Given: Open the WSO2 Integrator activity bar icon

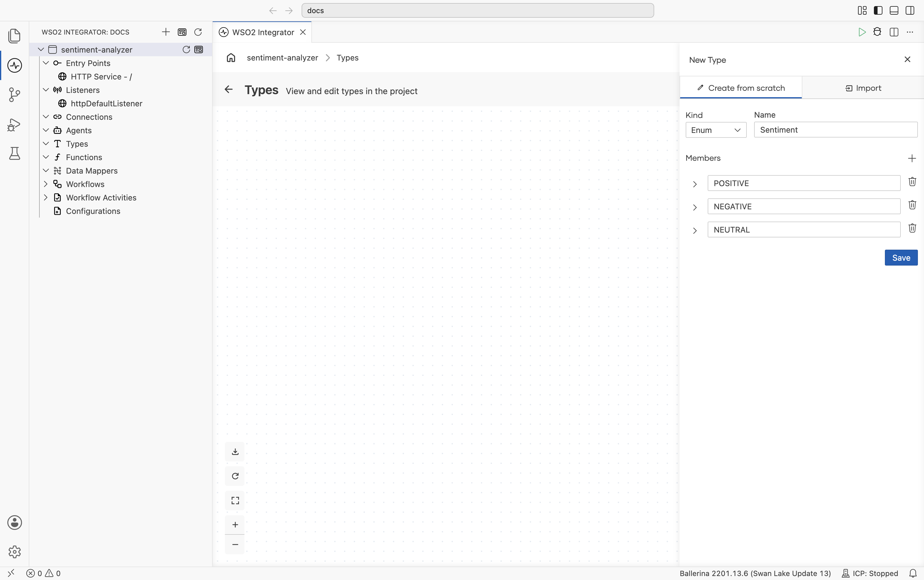Looking at the screenshot, I should coord(15,65).
